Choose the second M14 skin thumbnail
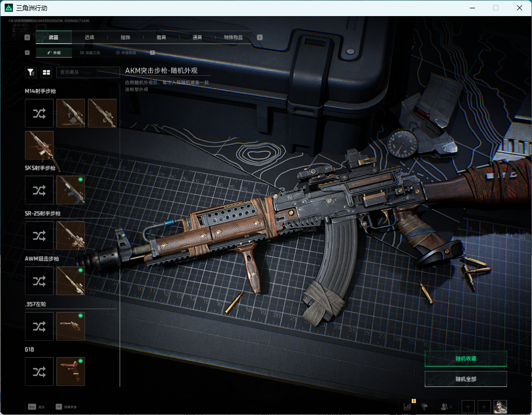532x415 pixels. (102, 113)
